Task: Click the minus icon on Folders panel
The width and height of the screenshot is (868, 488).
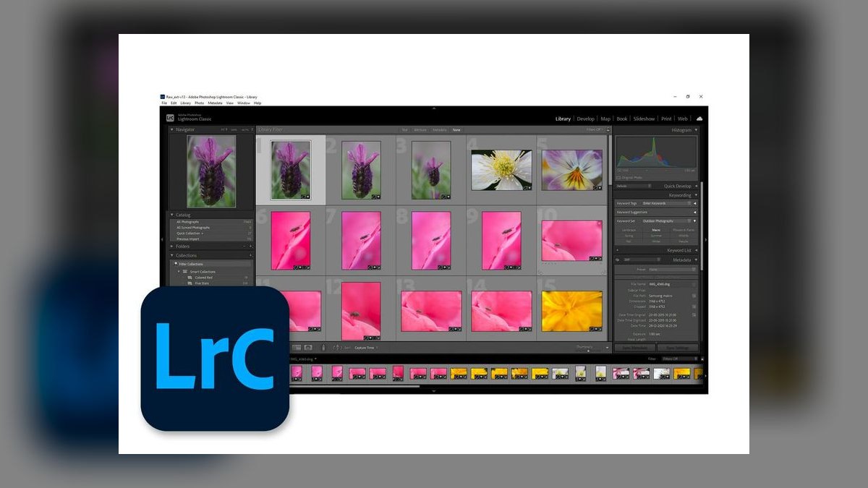Action: [243, 247]
